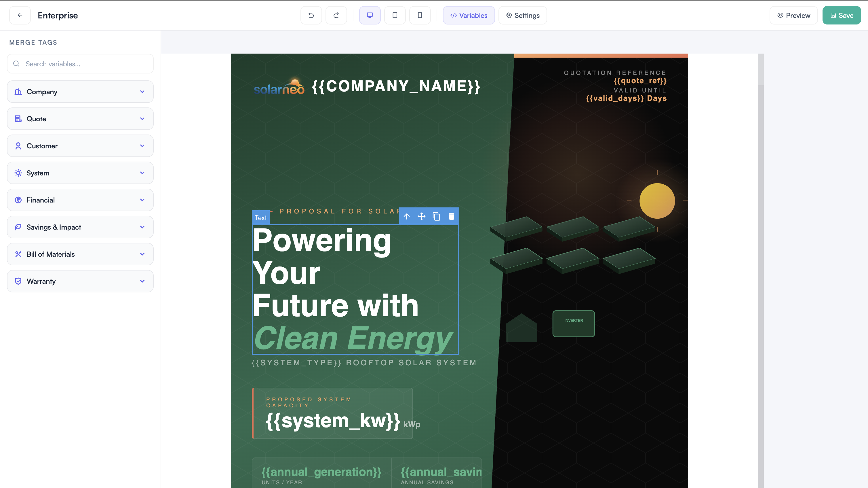The image size is (868, 488).
Task: Click the Financial rupee icon
Action: 18,200
